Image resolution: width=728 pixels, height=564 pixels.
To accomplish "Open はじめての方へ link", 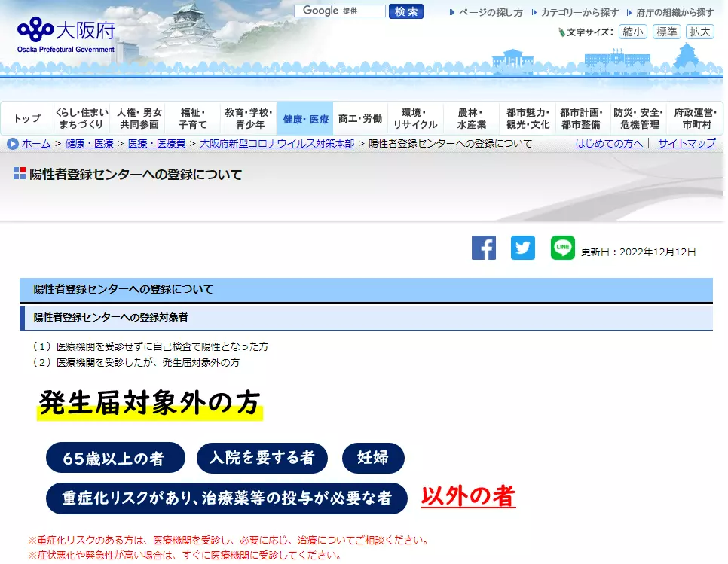I will point(609,144).
